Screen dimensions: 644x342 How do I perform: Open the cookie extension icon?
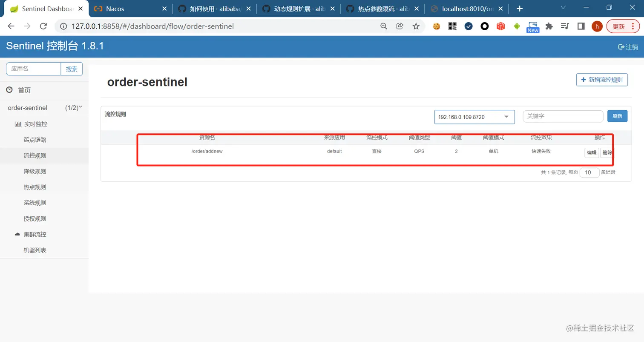pos(436,26)
